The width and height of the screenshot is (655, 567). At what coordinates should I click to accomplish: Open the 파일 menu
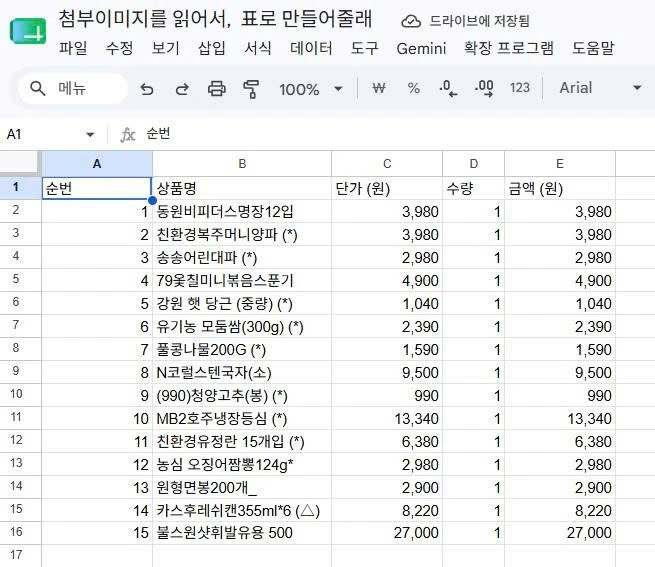click(73, 48)
